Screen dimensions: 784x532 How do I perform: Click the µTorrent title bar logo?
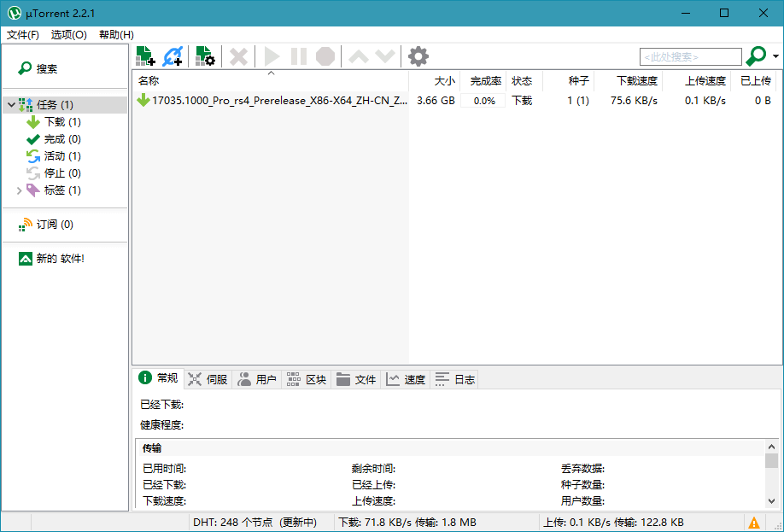[x=15, y=13]
